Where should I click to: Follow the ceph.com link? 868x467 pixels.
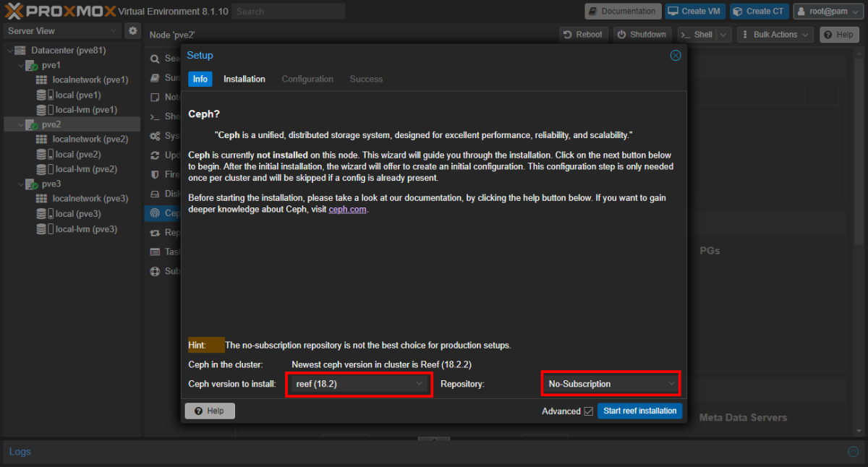[349, 210]
